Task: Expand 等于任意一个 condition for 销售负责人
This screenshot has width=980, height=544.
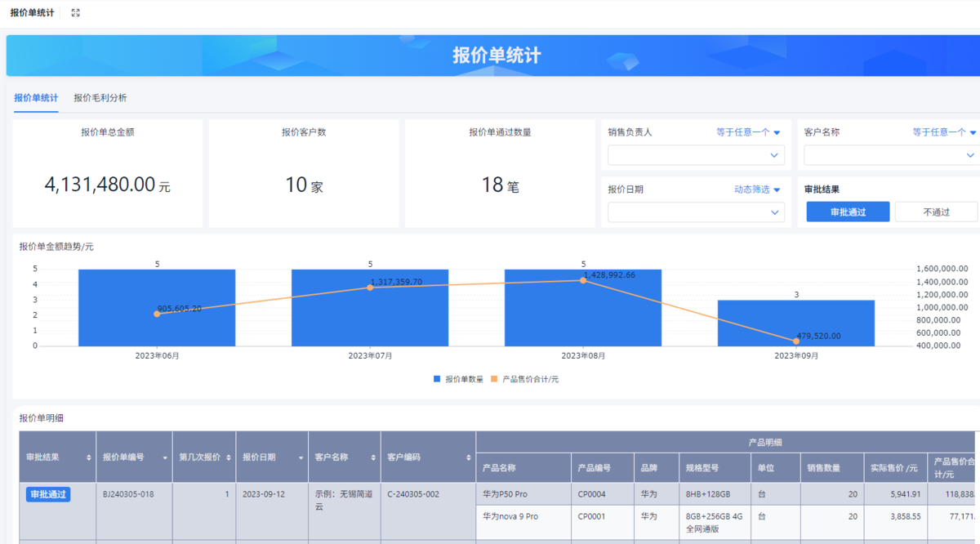Action: pos(748,132)
